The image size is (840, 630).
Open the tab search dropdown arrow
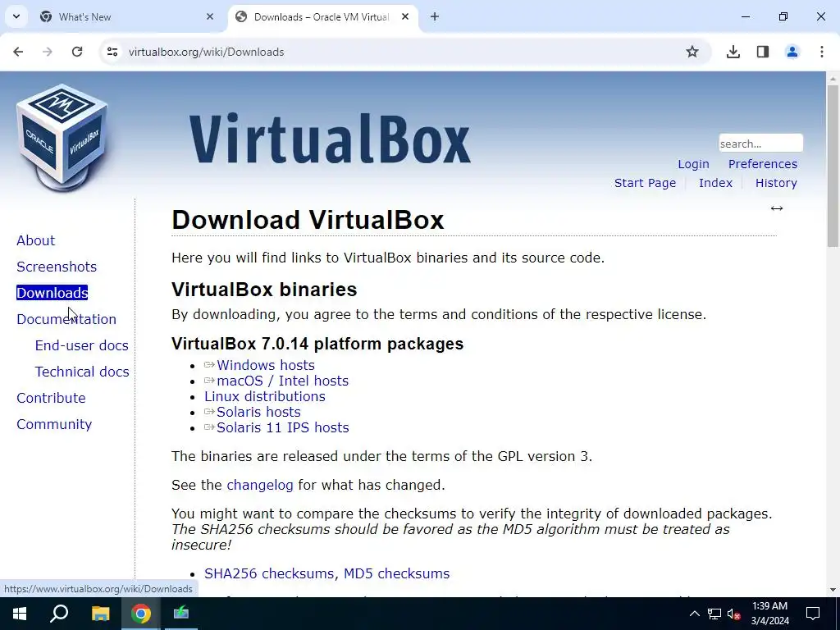[16, 16]
